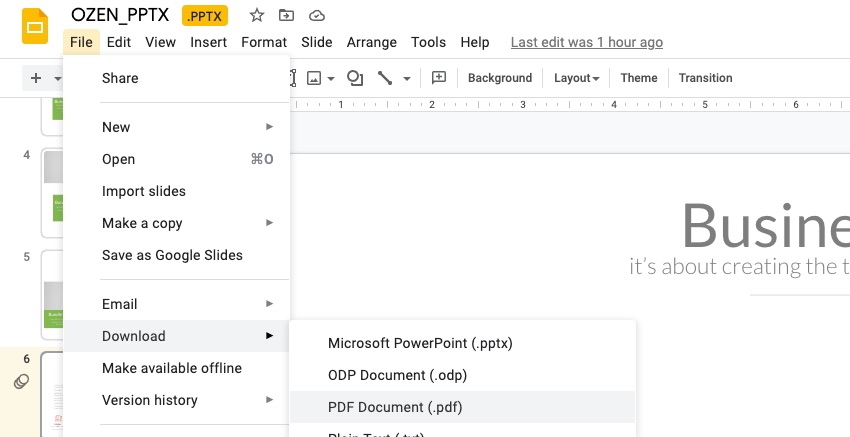The height and width of the screenshot is (437, 850).
Task: Click the Background toolbar button
Action: tap(500, 78)
